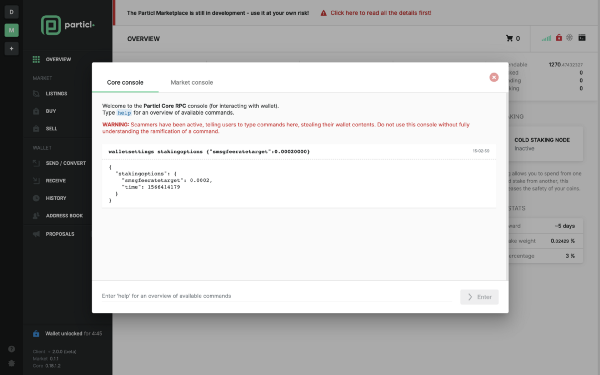Click the Proposals megaphone icon

(36, 234)
